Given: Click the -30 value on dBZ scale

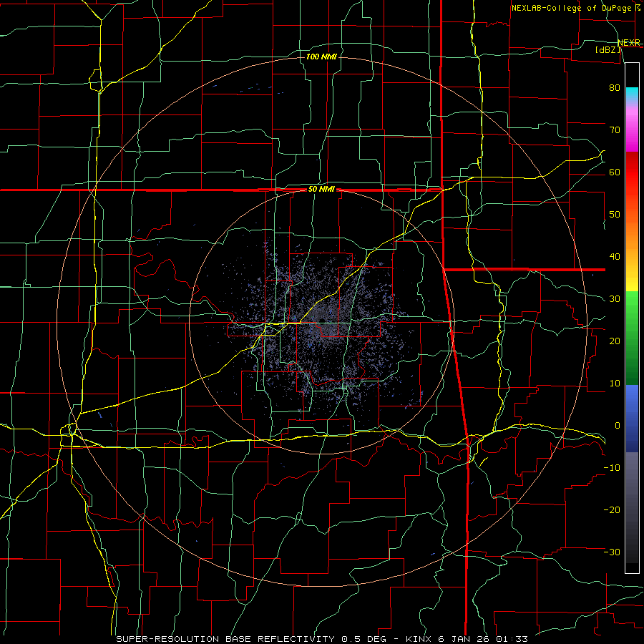Looking at the screenshot, I should coord(612,552).
